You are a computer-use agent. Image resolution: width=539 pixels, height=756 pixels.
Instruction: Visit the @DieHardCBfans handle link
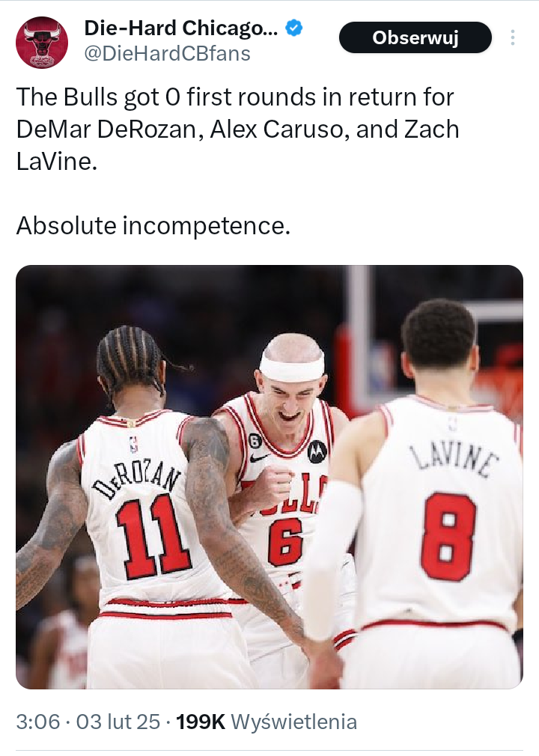tap(167, 53)
